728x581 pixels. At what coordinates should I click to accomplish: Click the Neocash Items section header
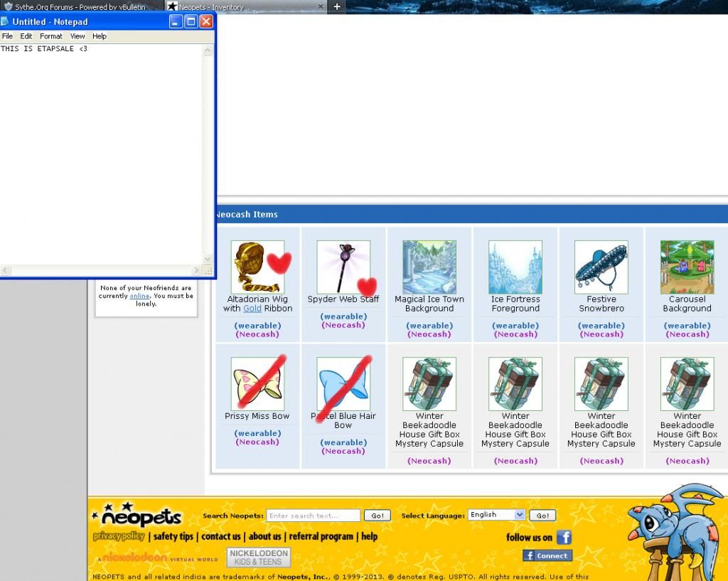click(472, 214)
